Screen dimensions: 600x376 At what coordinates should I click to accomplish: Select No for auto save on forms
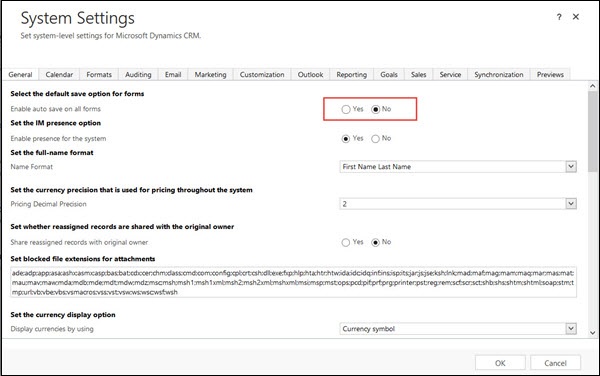tap(375, 109)
